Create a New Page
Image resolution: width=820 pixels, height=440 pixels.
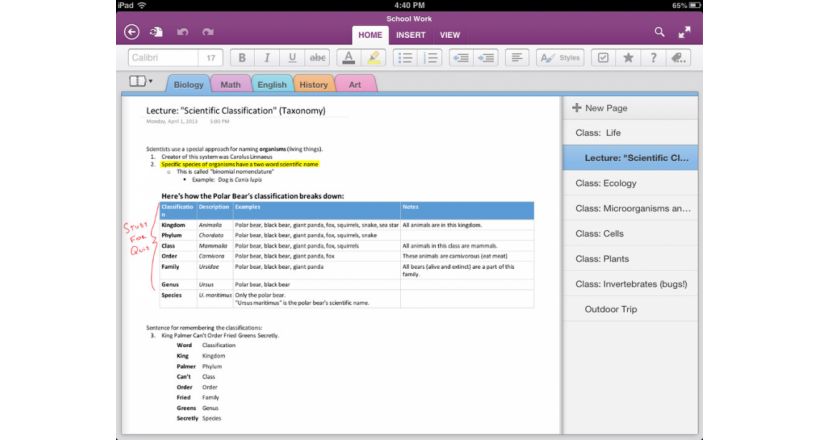(630, 108)
